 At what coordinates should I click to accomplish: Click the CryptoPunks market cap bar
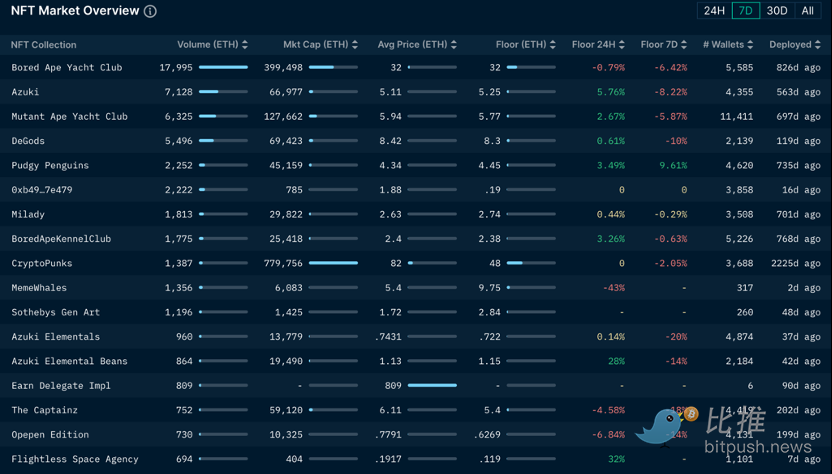tap(333, 263)
